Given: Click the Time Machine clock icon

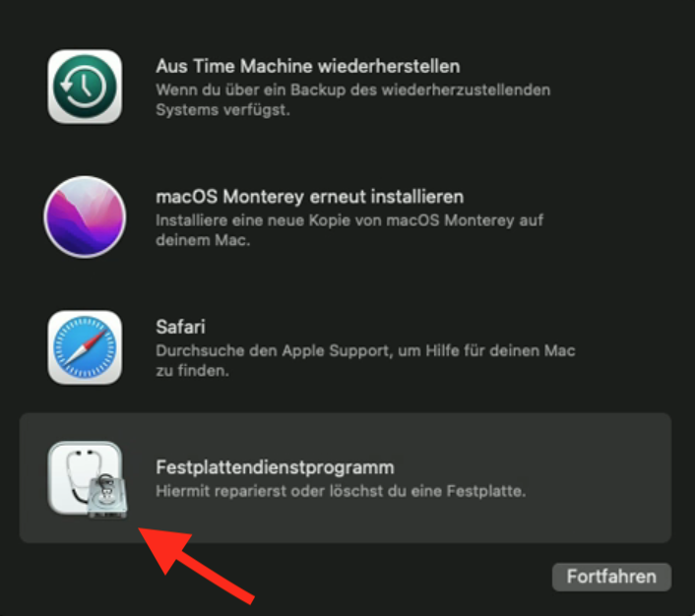Looking at the screenshot, I should [x=85, y=87].
